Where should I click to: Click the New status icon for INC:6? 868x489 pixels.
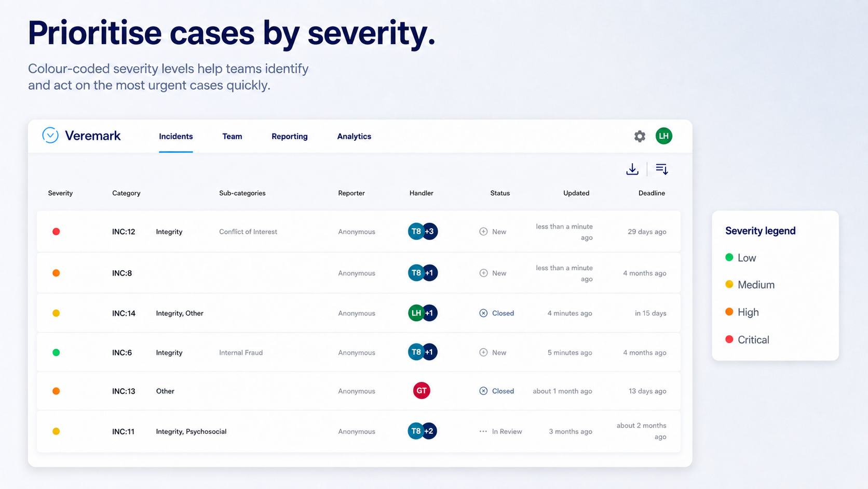(483, 352)
